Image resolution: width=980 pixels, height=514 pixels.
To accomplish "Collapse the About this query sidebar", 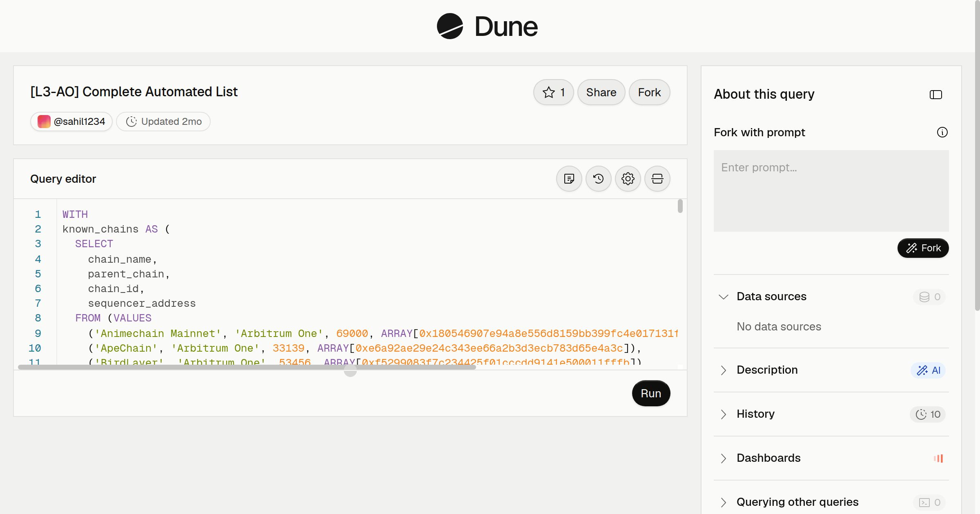I will (x=936, y=95).
